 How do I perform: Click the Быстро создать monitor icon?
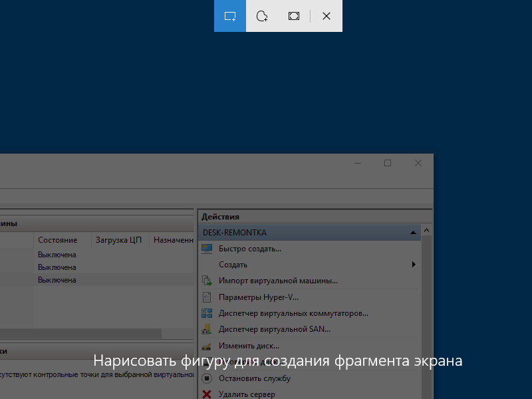(x=207, y=248)
